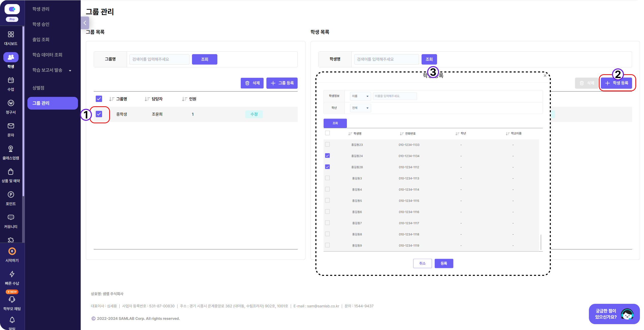Uncheck the 홍길동24 student checkbox
The height and width of the screenshot is (330, 644).
(x=327, y=156)
